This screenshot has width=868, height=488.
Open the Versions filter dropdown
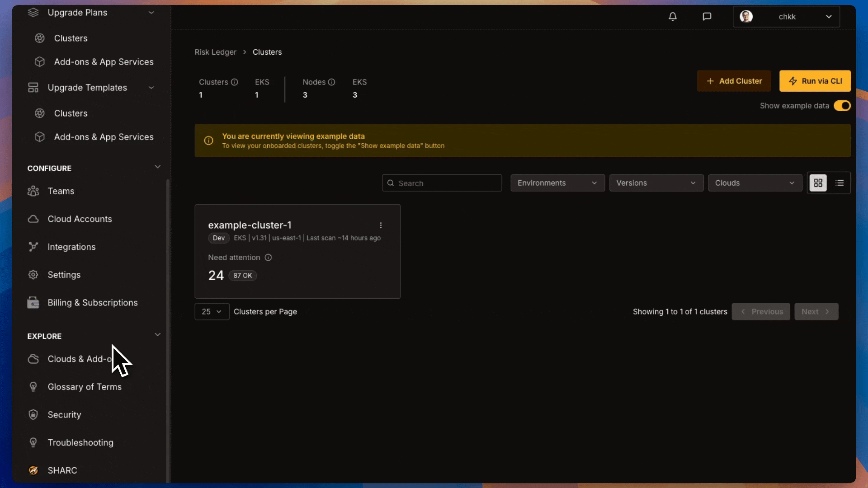point(656,183)
